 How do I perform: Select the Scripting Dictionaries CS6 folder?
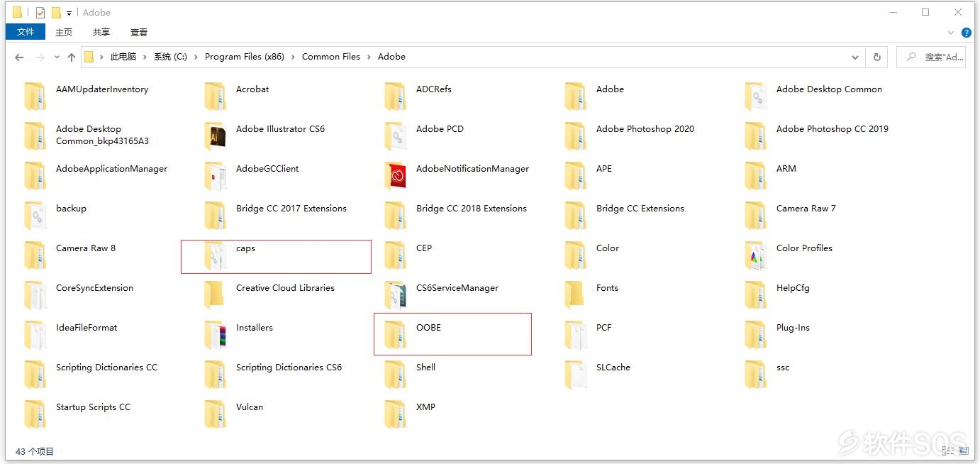[289, 368]
